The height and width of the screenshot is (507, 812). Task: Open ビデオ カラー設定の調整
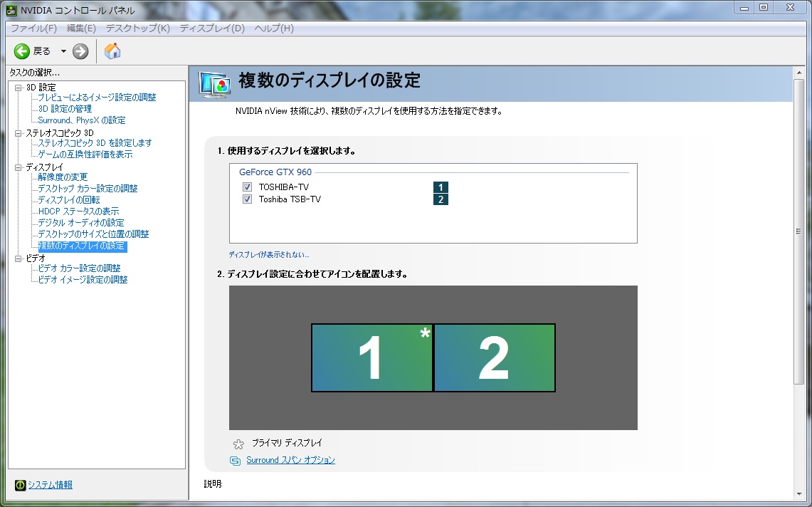coord(79,268)
